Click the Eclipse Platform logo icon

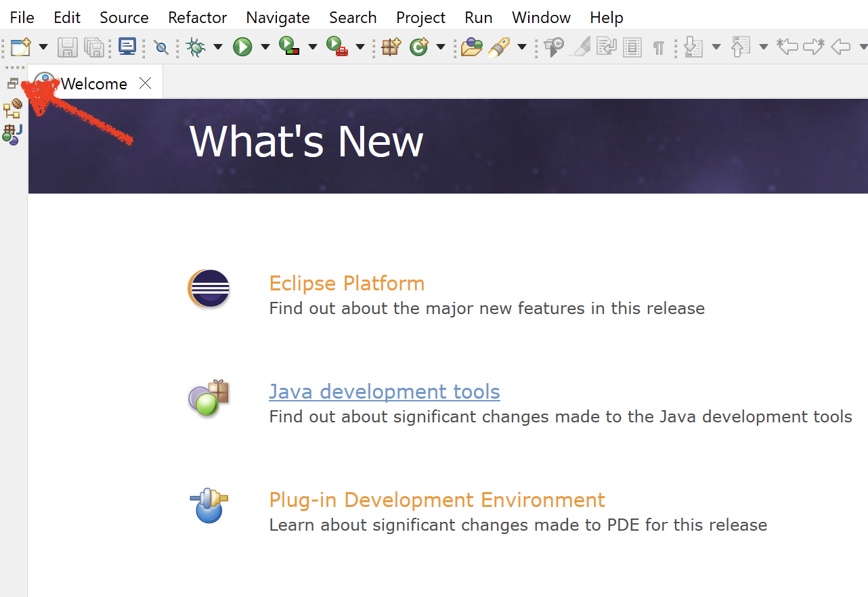209,288
